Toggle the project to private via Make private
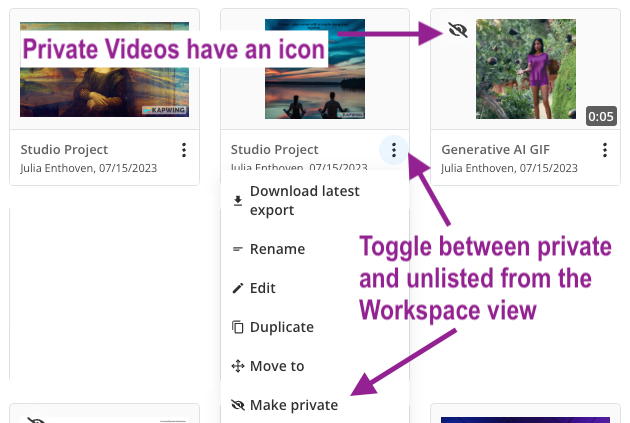This screenshot has height=423, width=630. (x=293, y=405)
